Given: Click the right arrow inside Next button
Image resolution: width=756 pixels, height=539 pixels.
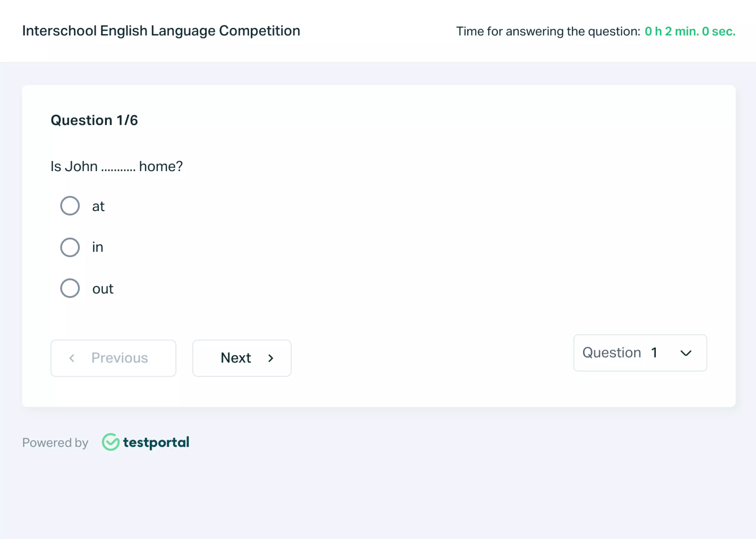Looking at the screenshot, I should pos(271,358).
